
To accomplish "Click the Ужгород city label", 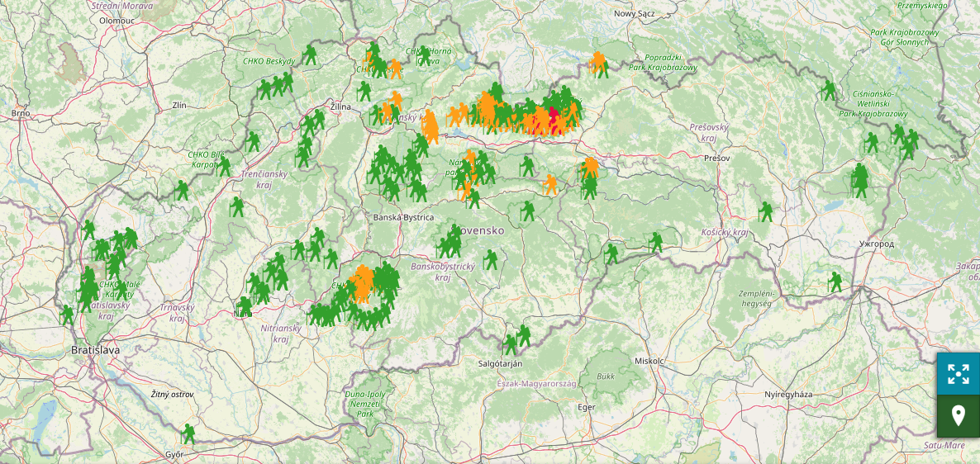I will [x=877, y=244].
